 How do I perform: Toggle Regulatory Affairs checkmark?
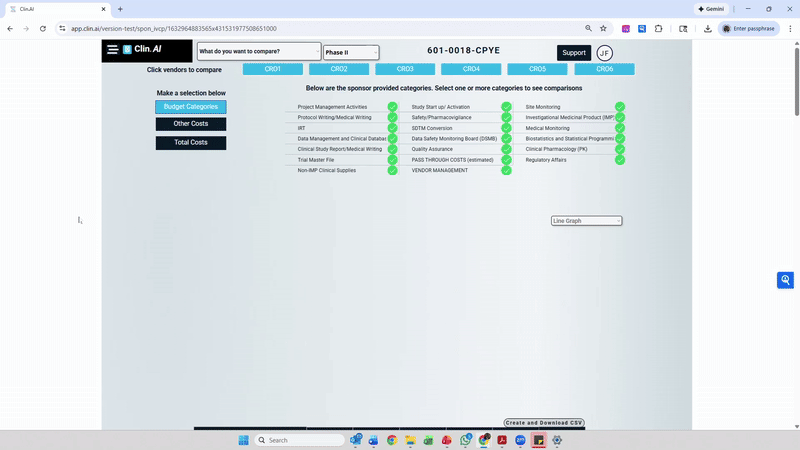620,160
